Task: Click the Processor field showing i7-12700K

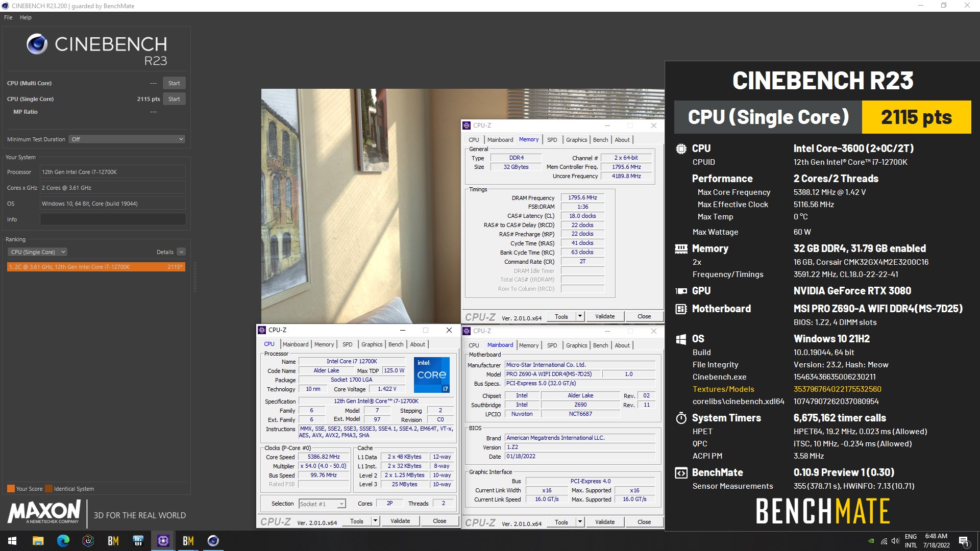Action: click(113, 172)
